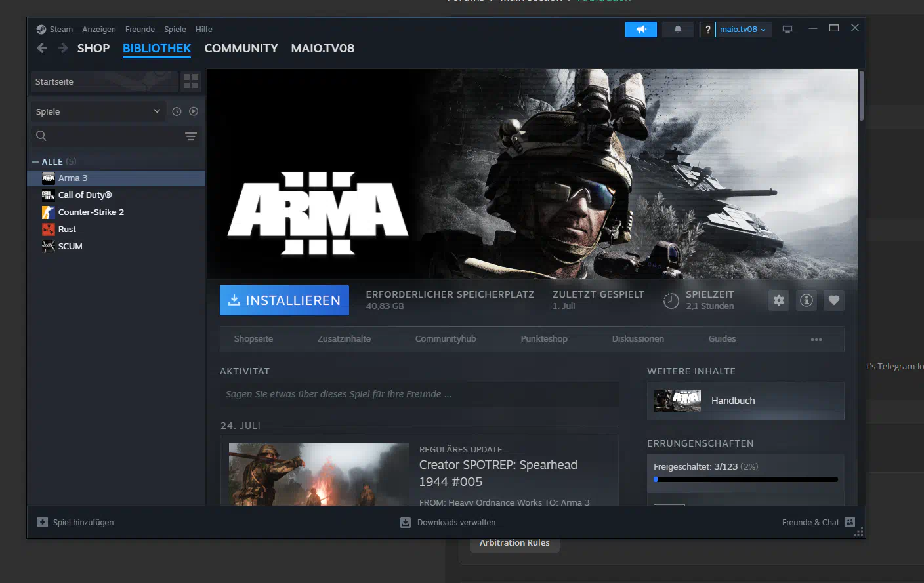924x583 pixels.
Task: Click the activity status input field
Action: coord(419,394)
